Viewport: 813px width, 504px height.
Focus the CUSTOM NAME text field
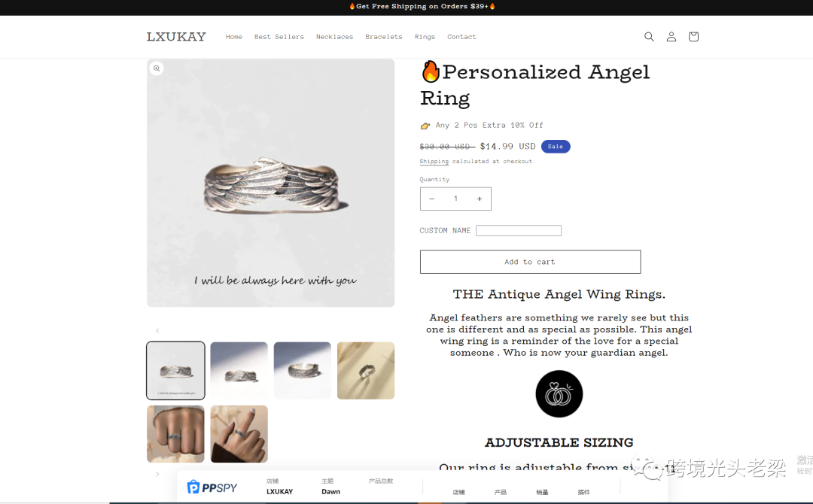pos(519,230)
